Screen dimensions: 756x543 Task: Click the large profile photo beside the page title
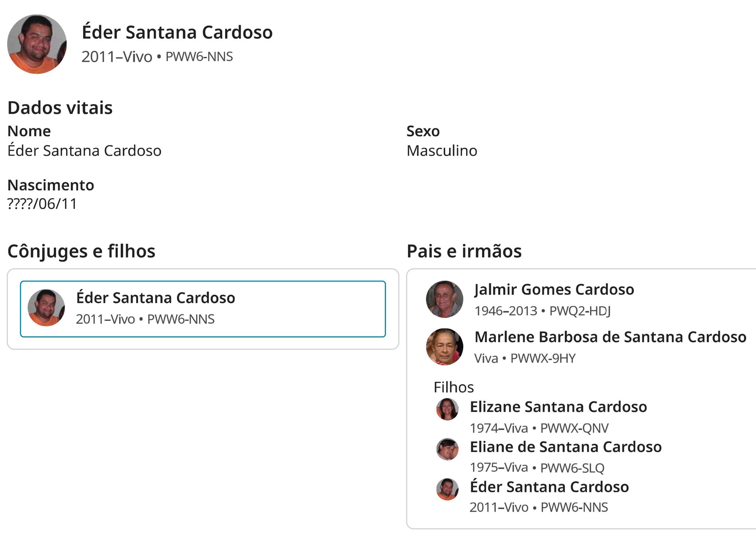37,44
